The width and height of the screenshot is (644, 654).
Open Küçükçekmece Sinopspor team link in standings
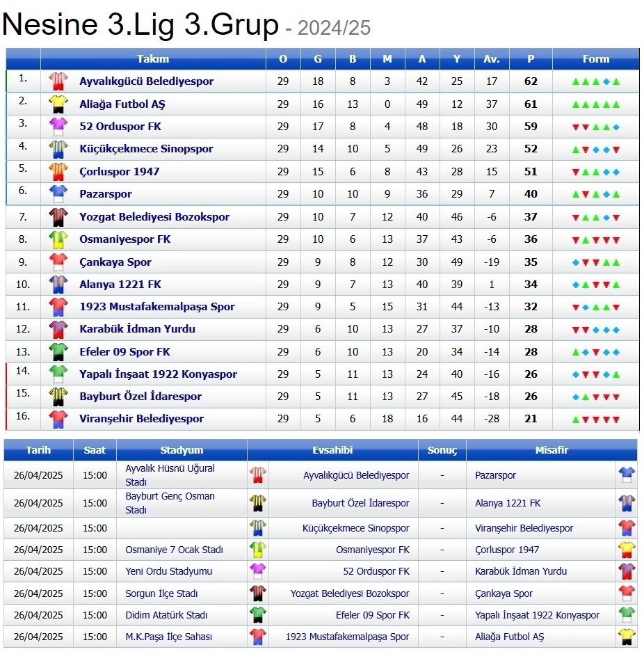(x=146, y=149)
